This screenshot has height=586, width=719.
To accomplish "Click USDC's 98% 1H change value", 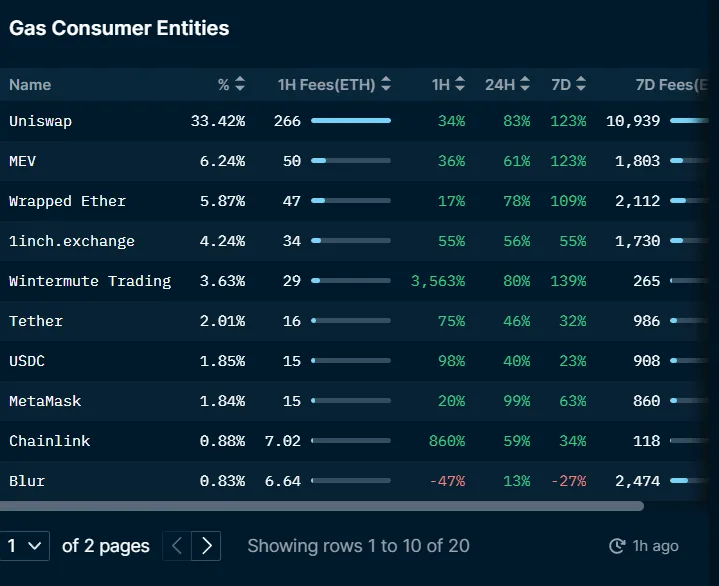I will (x=452, y=361).
